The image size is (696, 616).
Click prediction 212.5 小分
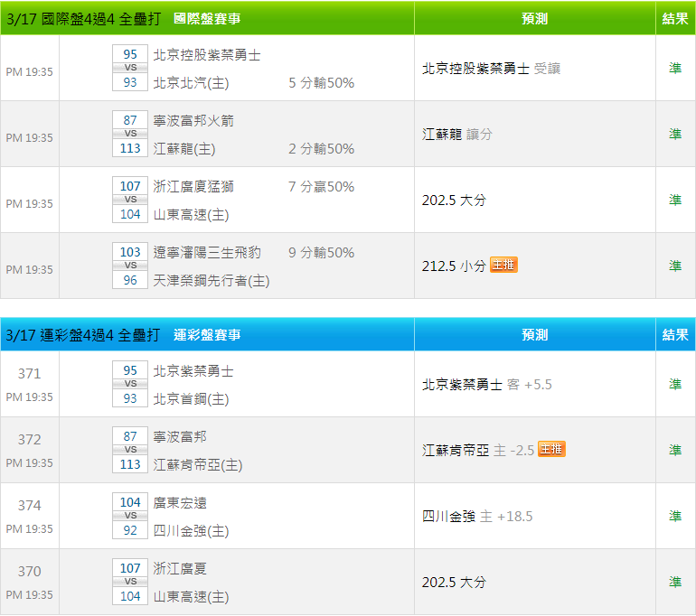click(x=454, y=266)
